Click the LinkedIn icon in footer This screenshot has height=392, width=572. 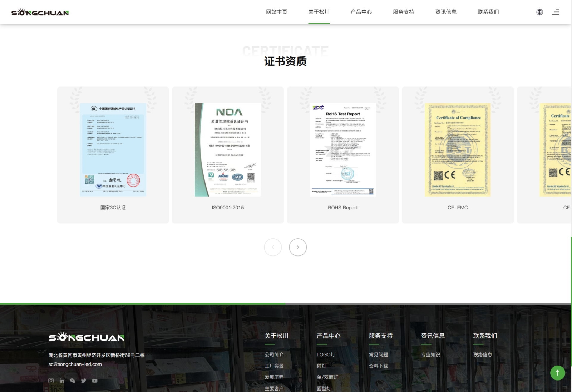coord(62,381)
